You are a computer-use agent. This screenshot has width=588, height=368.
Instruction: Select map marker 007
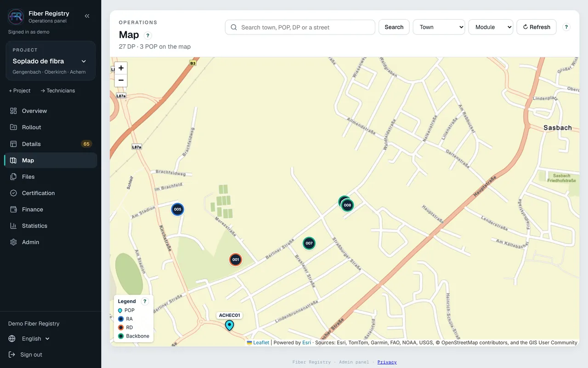[x=309, y=243]
